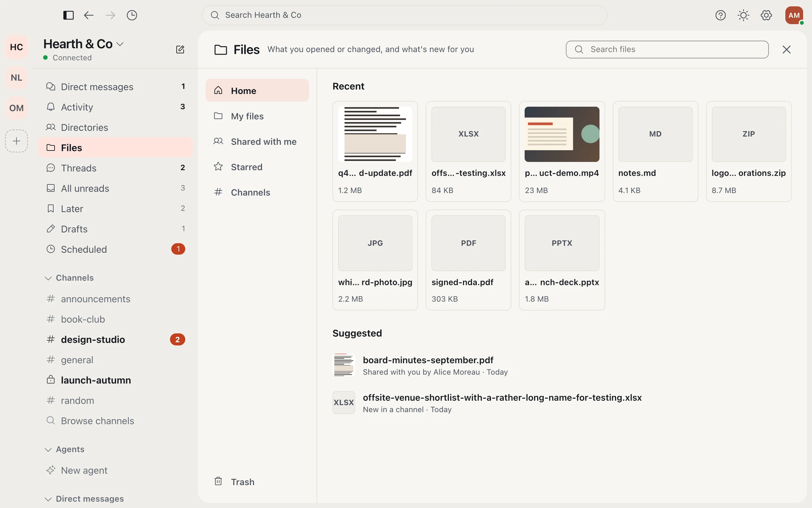
Task: Open Hearth & Co workspace dropdown
Action: pyautogui.click(x=83, y=44)
